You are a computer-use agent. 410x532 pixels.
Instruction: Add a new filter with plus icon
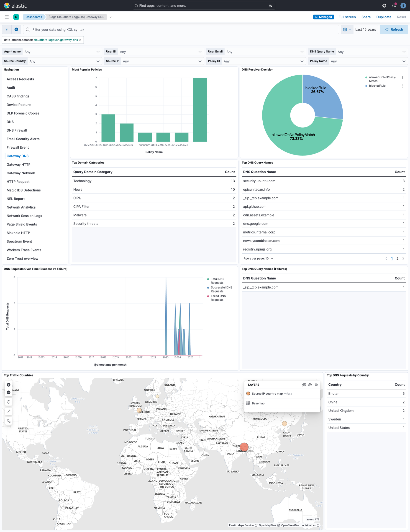coord(16,29)
